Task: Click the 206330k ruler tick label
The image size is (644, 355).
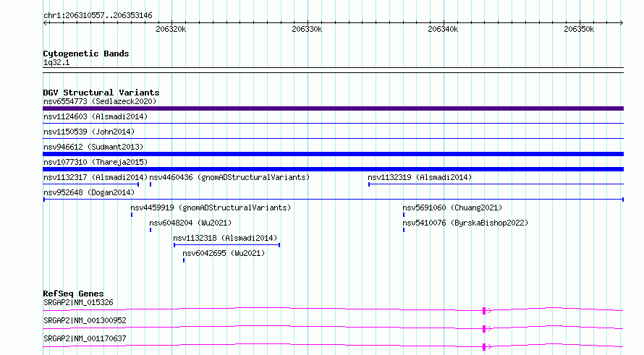Action: [307, 29]
